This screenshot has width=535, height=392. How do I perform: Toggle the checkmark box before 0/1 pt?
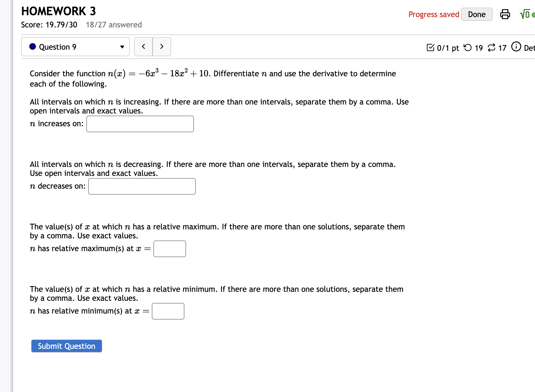tap(430, 47)
